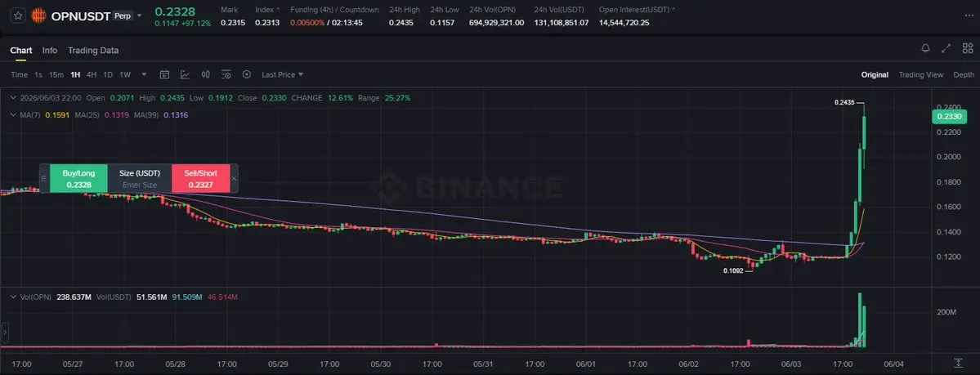The image size is (980, 375).
Task: Click the 06/04 date axis label
Action: pyautogui.click(x=893, y=364)
